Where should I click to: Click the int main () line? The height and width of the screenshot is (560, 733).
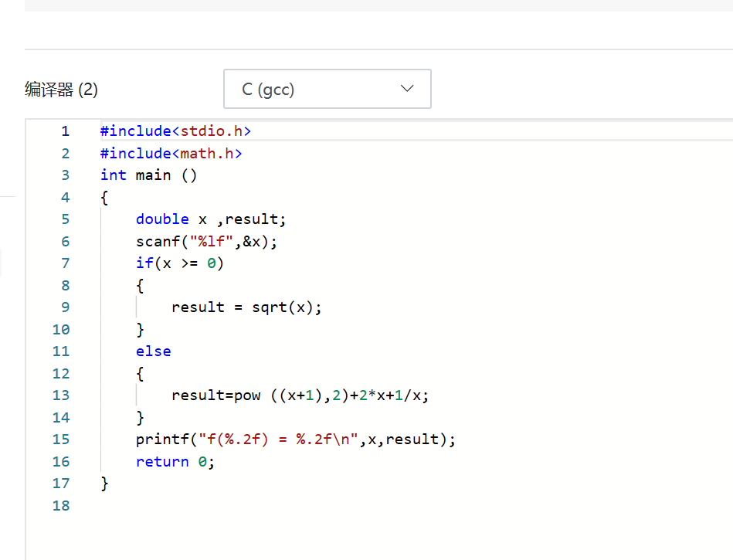pos(148,175)
